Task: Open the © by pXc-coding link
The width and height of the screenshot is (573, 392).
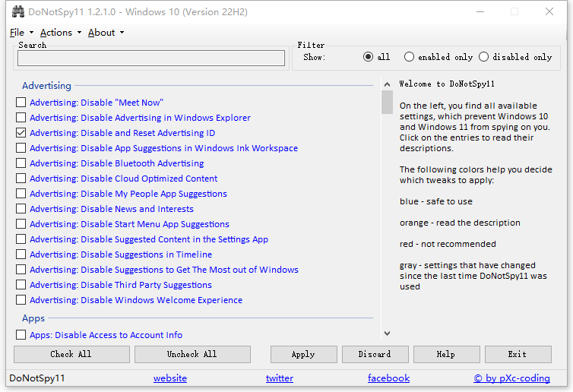Action: click(x=511, y=378)
